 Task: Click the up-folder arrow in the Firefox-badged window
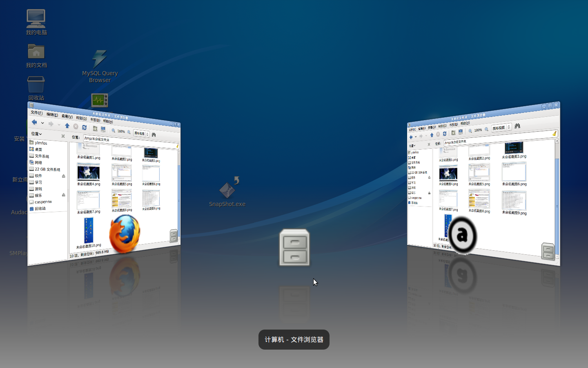pos(67,126)
